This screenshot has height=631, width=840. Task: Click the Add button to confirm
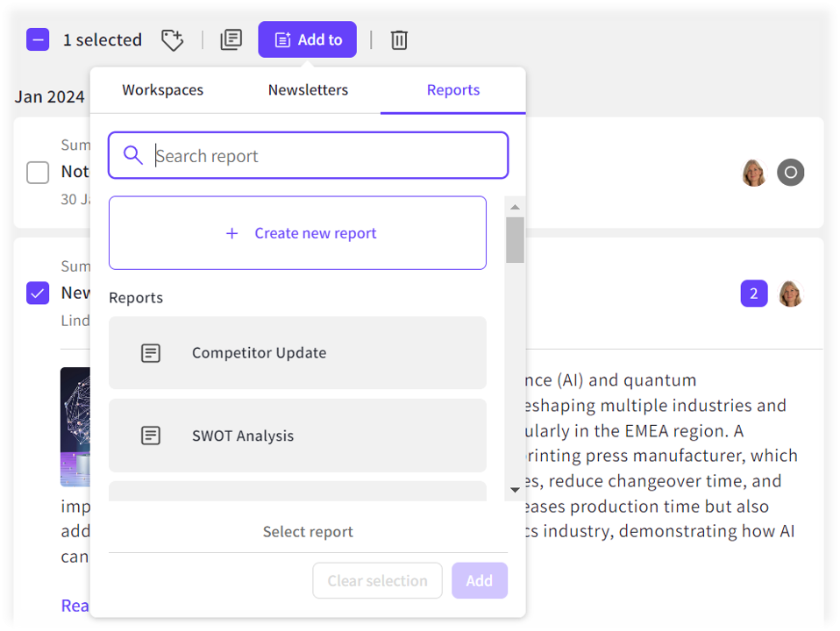480,580
